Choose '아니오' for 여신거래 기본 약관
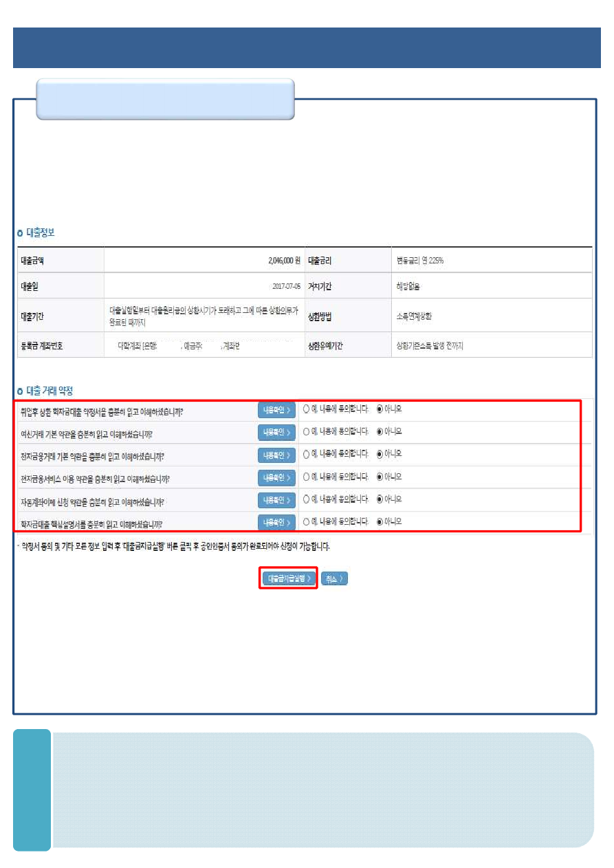Image resolution: width=614 pixels, height=868 pixels. [380, 432]
